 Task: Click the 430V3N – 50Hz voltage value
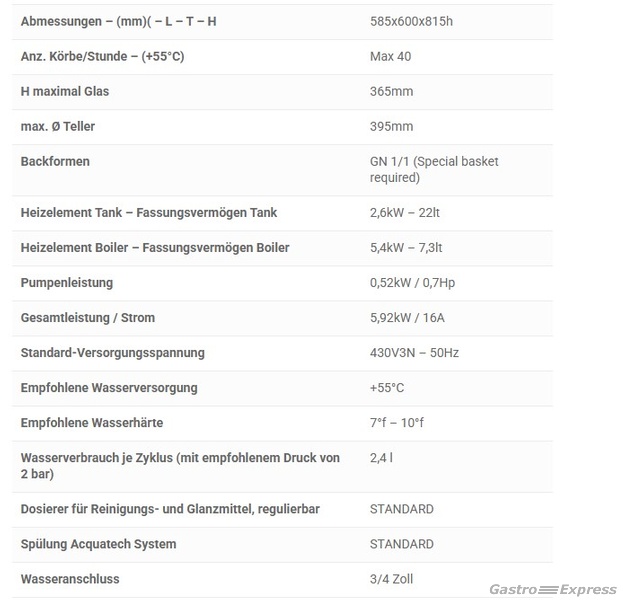pyautogui.click(x=414, y=352)
